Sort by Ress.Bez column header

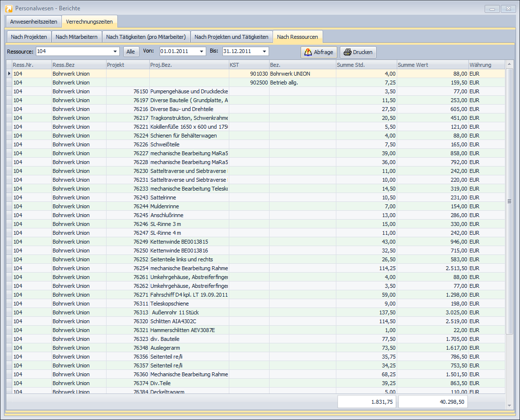[79, 65]
